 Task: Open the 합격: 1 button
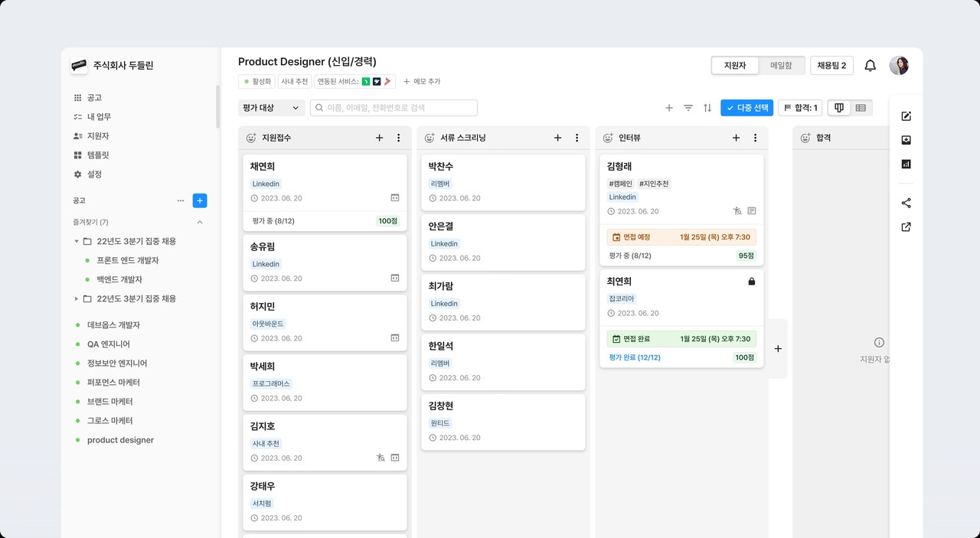pyautogui.click(x=800, y=107)
